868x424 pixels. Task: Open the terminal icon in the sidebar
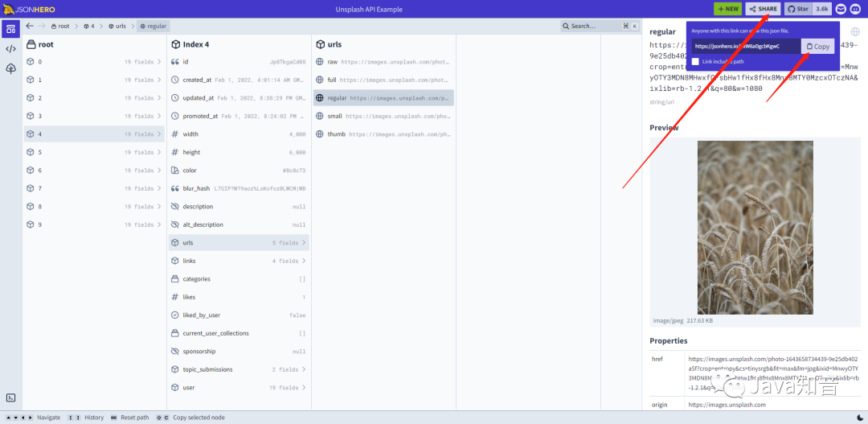[10, 397]
